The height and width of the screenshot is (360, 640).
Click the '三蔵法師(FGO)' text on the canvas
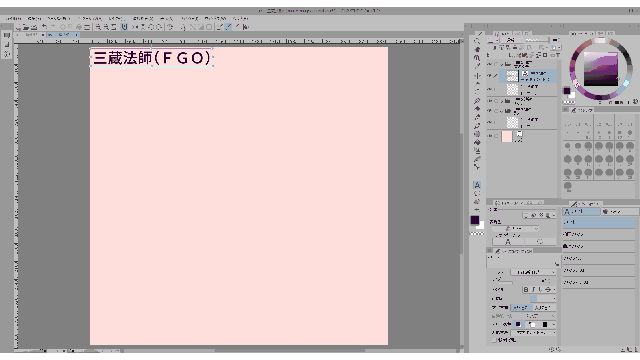tap(151, 58)
